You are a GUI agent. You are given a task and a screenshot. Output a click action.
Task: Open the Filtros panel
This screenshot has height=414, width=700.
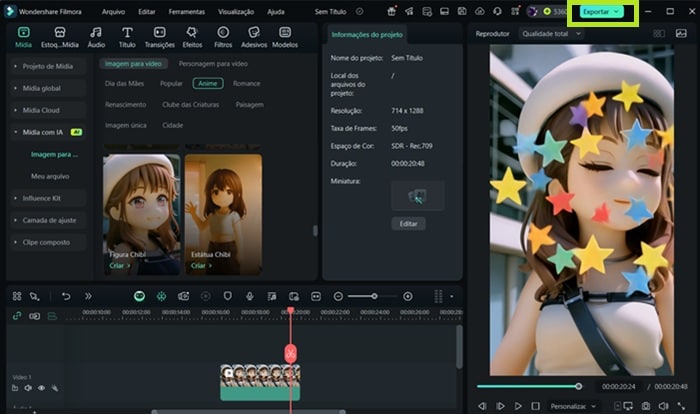[x=223, y=37]
